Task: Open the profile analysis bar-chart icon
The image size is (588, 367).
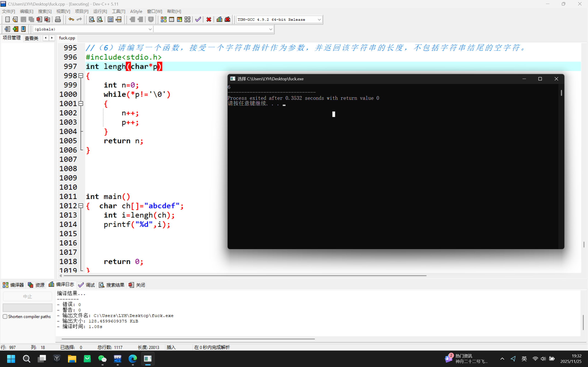Action: 219,19
